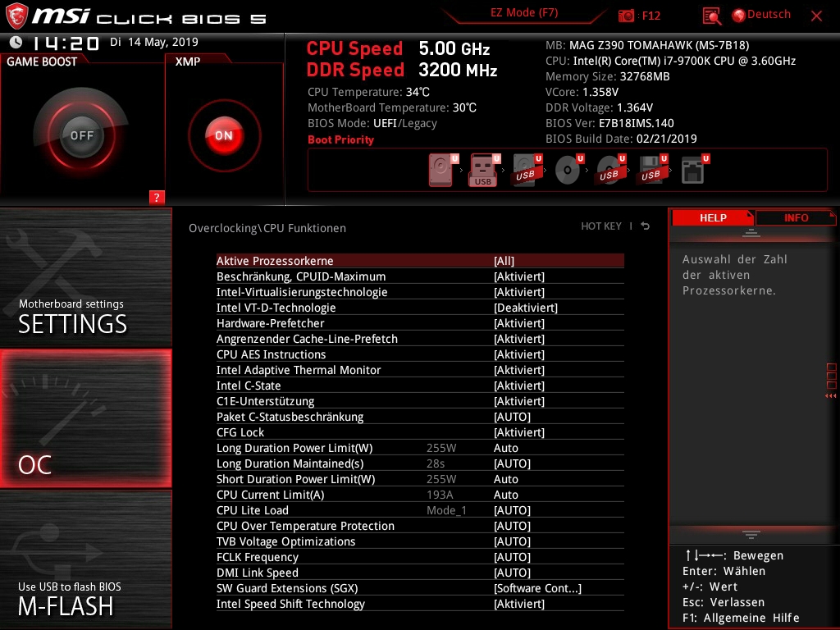The height and width of the screenshot is (630, 840).
Task: Open the OC overclocking section
Action: click(85, 418)
